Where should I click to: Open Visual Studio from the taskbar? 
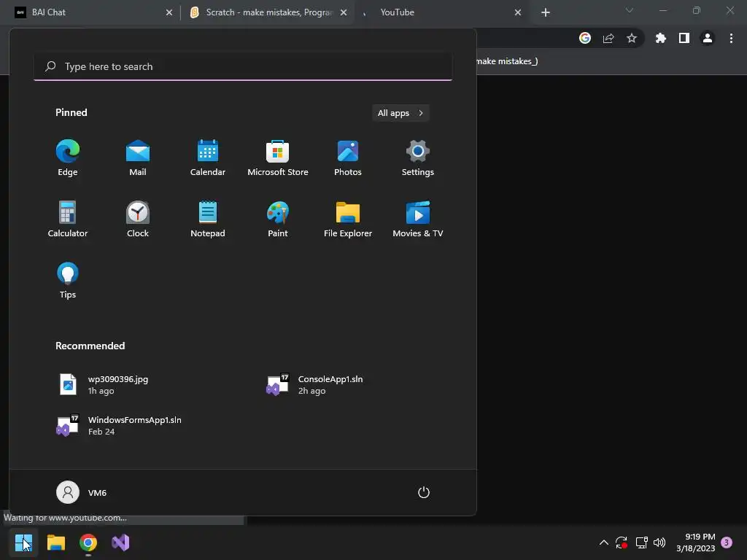[120, 542]
